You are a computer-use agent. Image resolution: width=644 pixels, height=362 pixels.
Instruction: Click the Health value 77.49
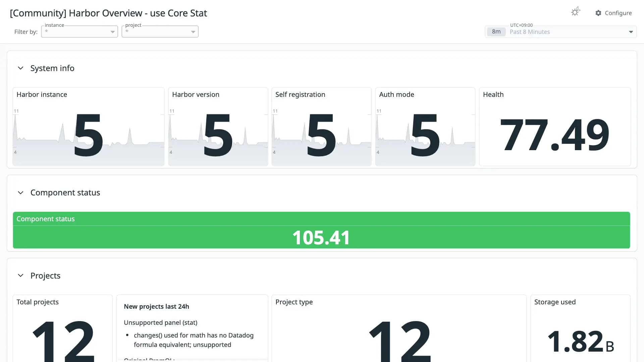[554, 135]
